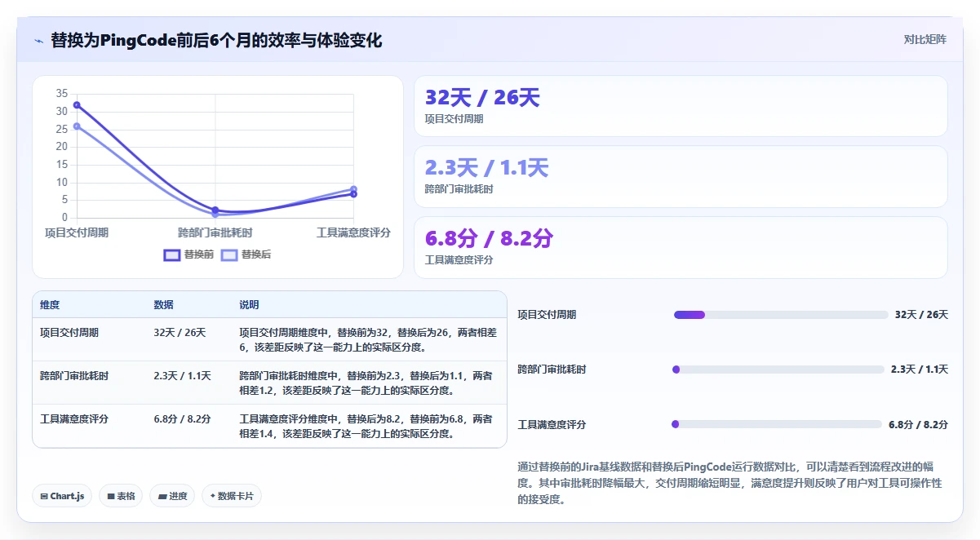Click the 对比矩阵 label in header
Viewport: 980px width, 540px height.
point(925,39)
